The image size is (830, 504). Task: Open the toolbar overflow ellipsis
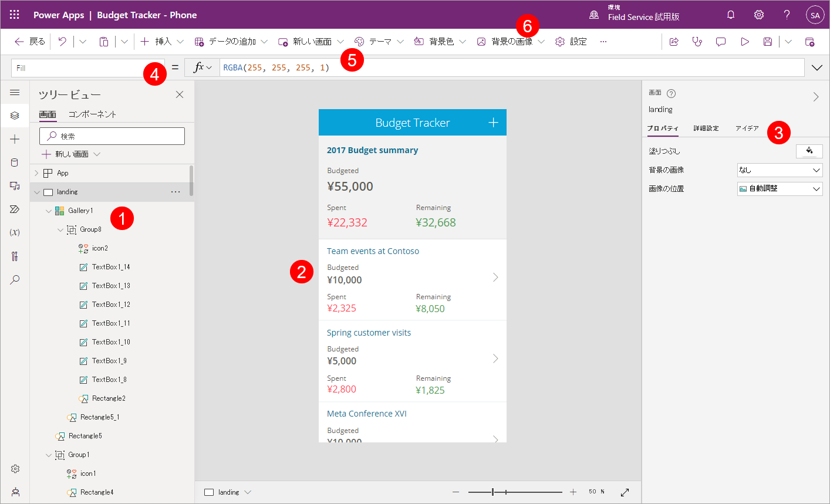(603, 42)
